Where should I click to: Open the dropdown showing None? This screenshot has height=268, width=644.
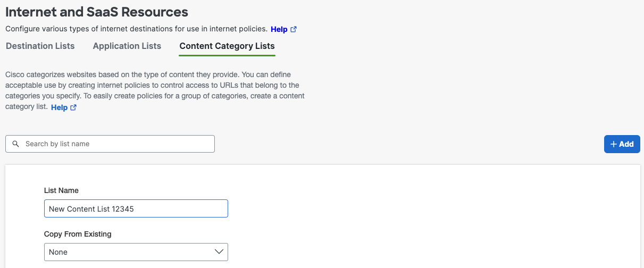click(x=136, y=252)
